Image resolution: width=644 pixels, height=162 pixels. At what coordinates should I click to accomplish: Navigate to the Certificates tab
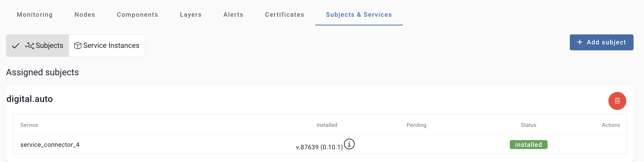[x=284, y=15]
